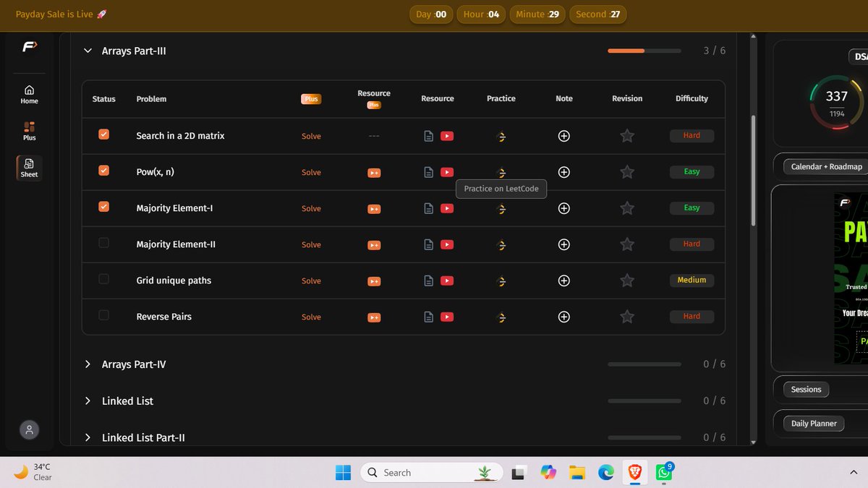868x488 pixels.
Task: Click Solve link for Search in a 2D matrix
Action: pyautogui.click(x=311, y=136)
